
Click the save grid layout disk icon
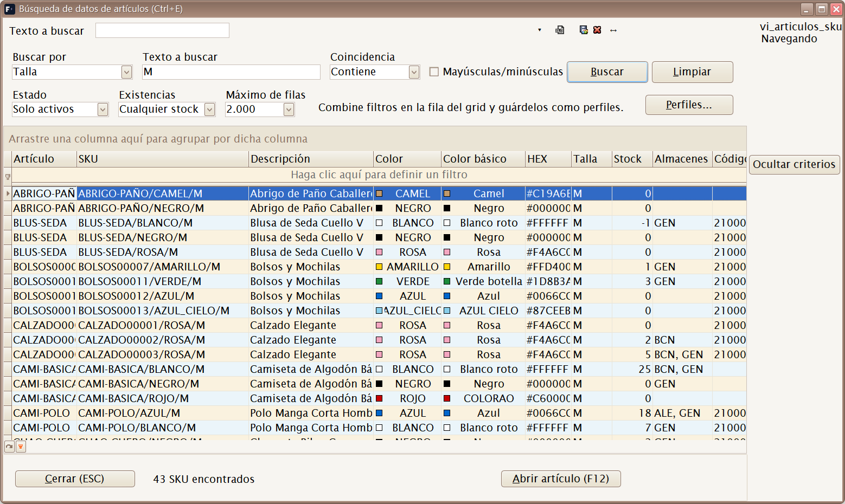click(x=584, y=30)
